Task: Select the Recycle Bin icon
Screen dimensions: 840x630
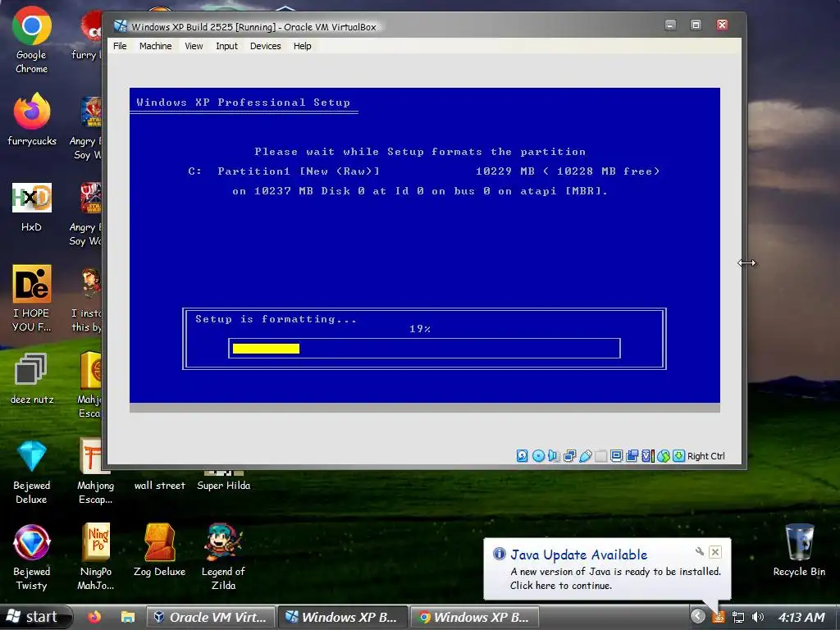Action: coord(799,550)
